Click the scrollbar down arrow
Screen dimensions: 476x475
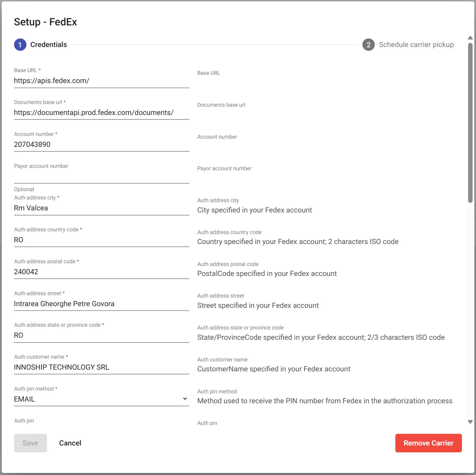(x=470, y=422)
